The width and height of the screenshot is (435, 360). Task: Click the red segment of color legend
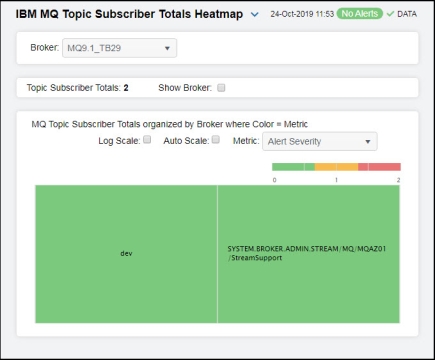pyautogui.click(x=379, y=167)
